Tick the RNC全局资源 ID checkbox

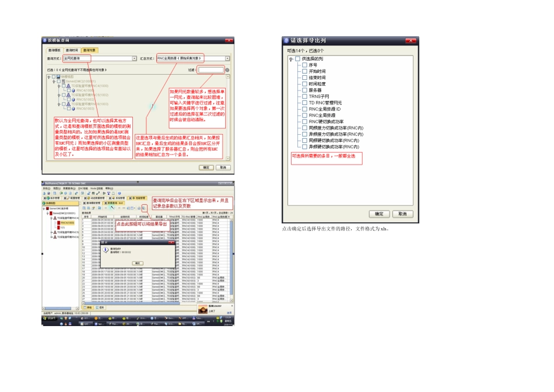(304, 109)
